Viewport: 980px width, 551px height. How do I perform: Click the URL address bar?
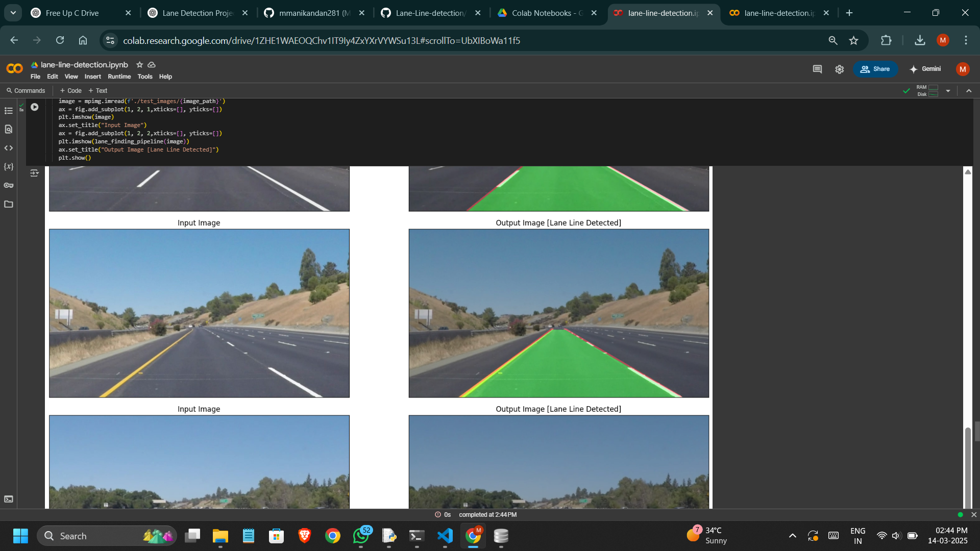click(x=322, y=40)
